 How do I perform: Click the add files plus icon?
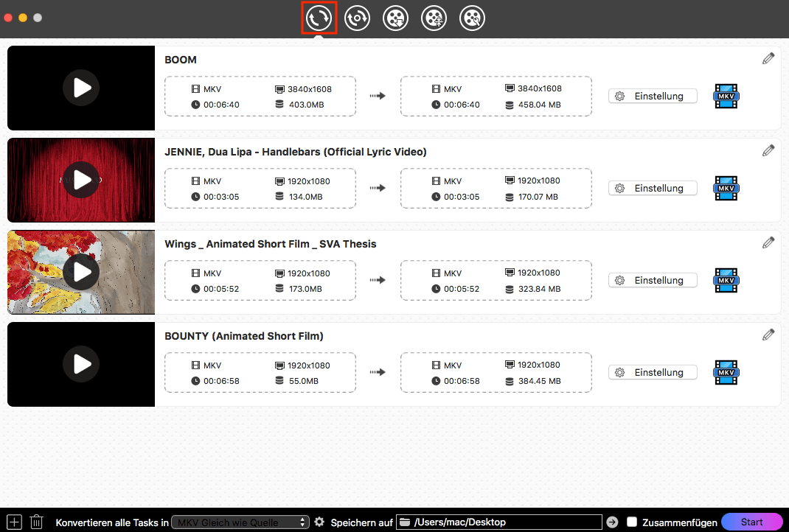point(13,522)
